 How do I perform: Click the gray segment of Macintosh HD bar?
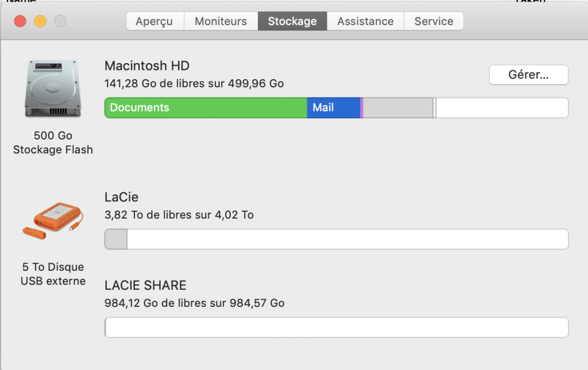[398, 108]
